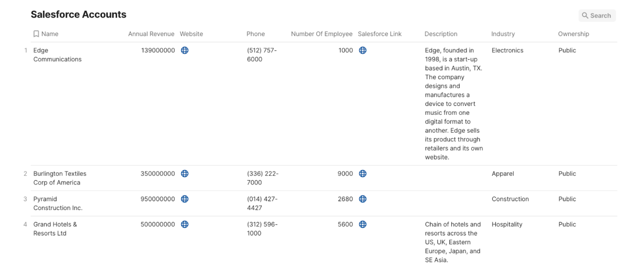Click phone number (336) 222-7000
This screenshot has width=644, height=266.
[263, 178]
